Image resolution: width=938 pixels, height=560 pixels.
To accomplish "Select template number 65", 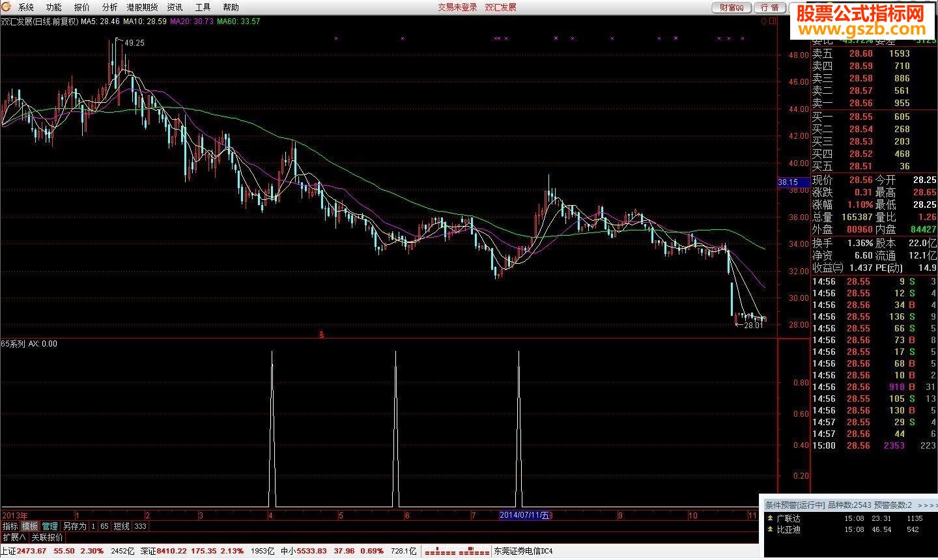I will [x=104, y=526].
